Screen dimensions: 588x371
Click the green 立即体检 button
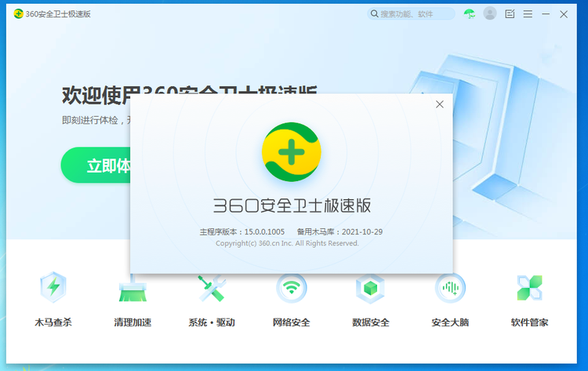click(x=96, y=165)
